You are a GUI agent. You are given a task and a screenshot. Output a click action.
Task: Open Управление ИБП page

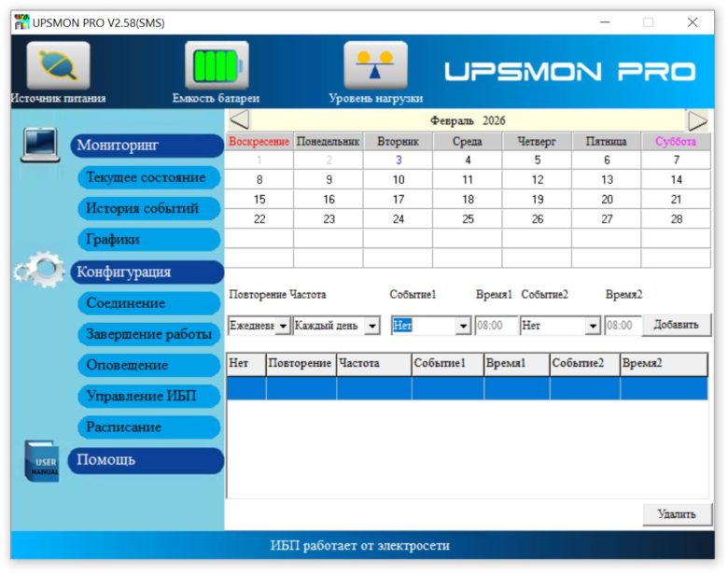click(149, 396)
